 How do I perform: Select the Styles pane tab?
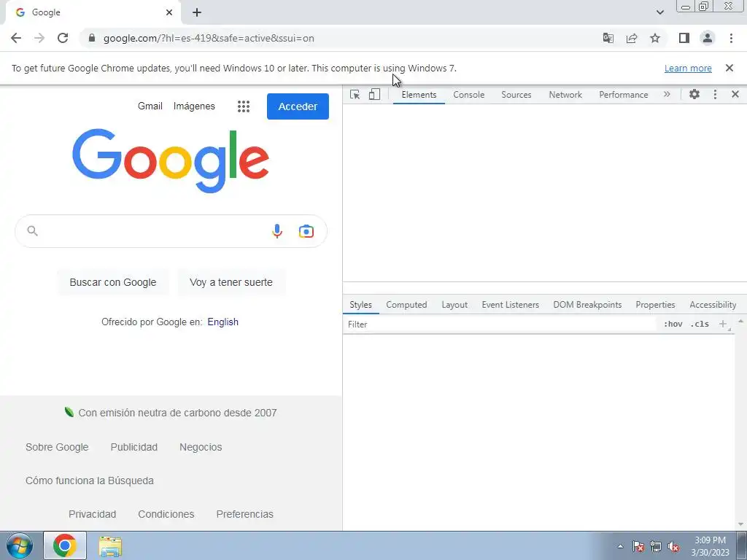coord(360,305)
